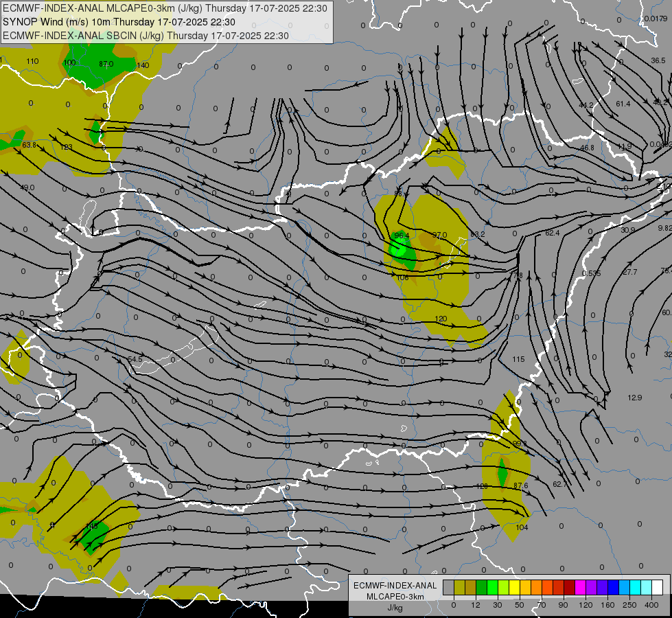Click the map value 115
Viewport: 672px width, 618px height.
point(518,359)
